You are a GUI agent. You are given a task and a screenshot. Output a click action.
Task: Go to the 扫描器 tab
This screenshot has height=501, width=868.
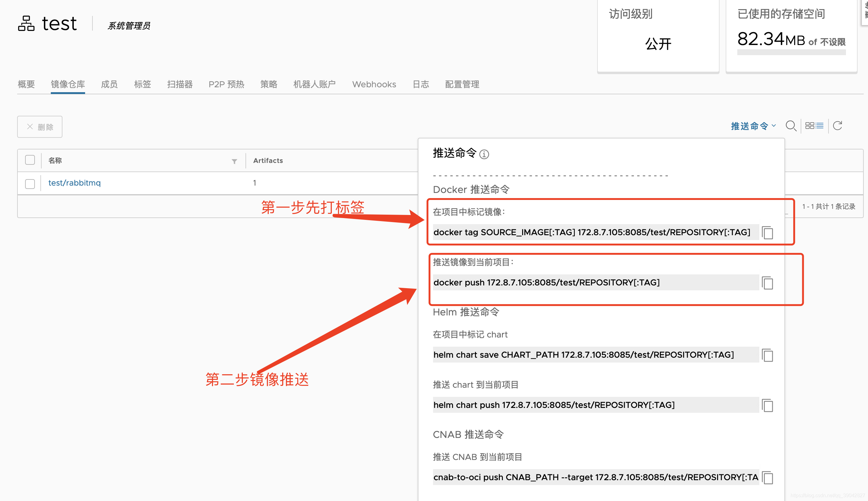coord(180,84)
